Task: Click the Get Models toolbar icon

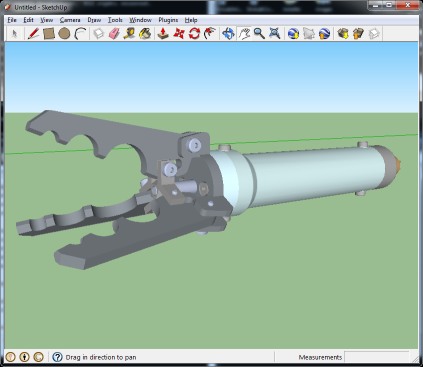Action: 343,34
